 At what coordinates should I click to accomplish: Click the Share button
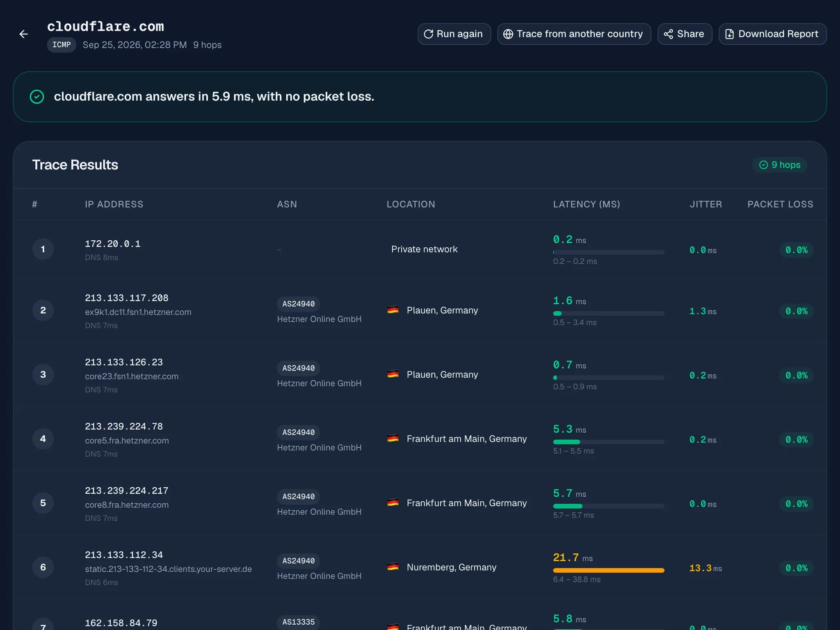click(x=685, y=34)
